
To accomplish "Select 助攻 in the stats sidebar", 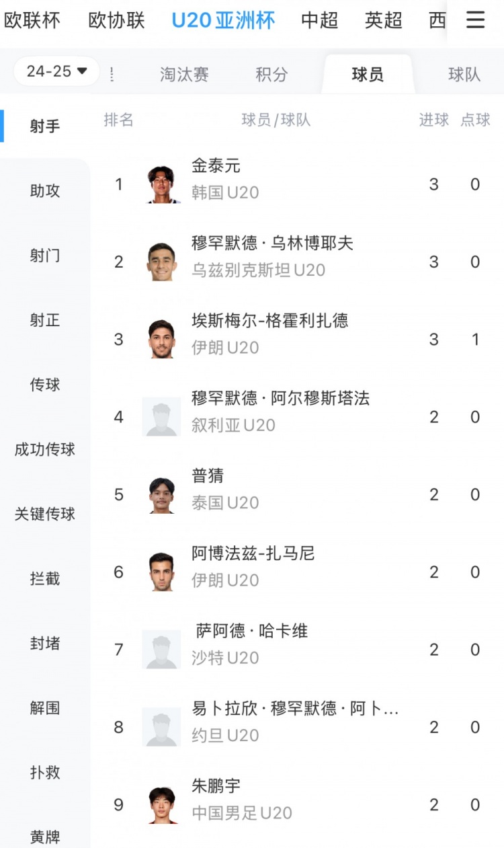I will 45,191.
